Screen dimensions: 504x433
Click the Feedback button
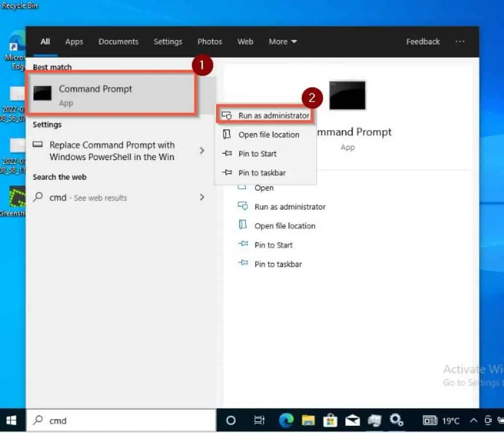422,42
